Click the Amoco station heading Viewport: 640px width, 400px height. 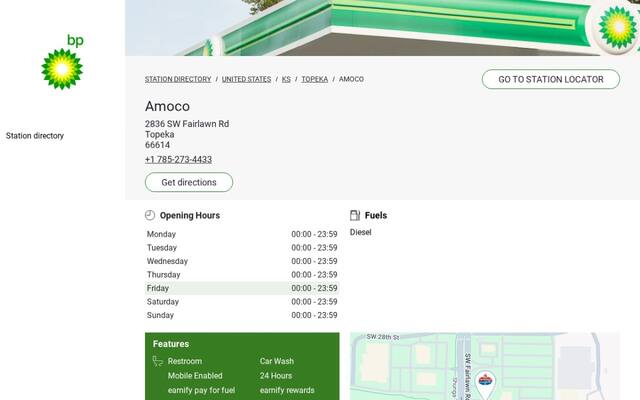167,106
